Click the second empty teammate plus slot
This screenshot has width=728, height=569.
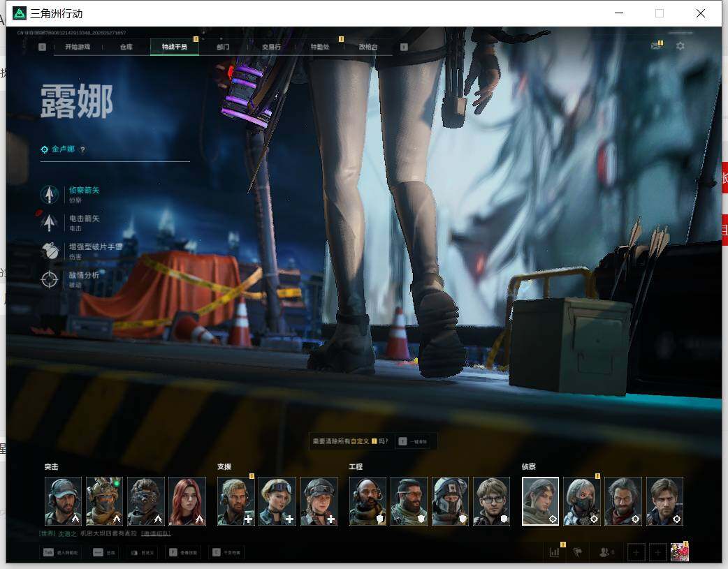tap(658, 552)
